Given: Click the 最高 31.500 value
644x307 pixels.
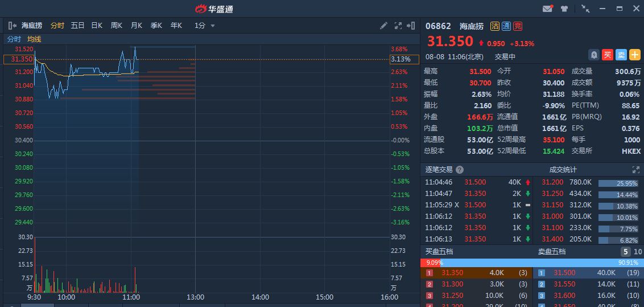Looking at the screenshot, I should tap(480, 72).
